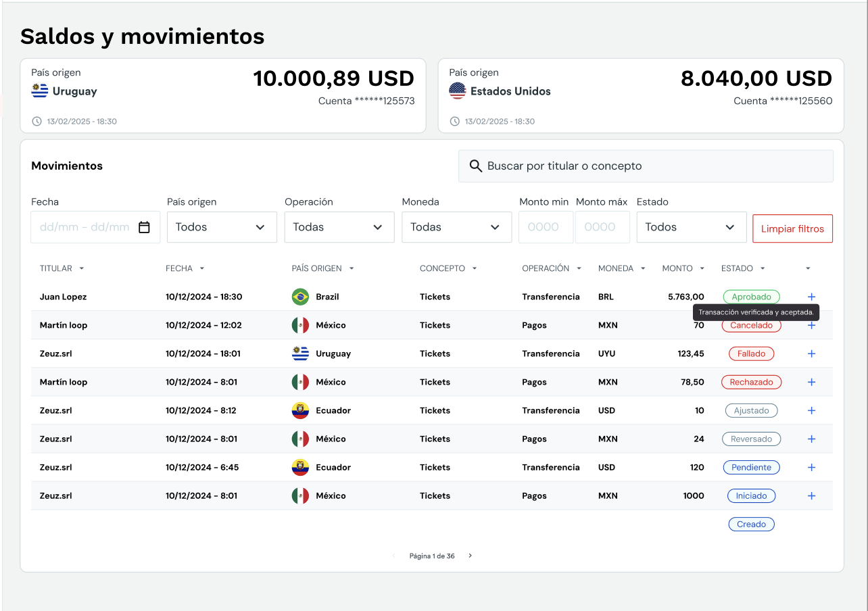Image resolution: width=868 pixels, height=611 pixels.
Task: Click the UYU currency cell
Action: coord(606,353)
